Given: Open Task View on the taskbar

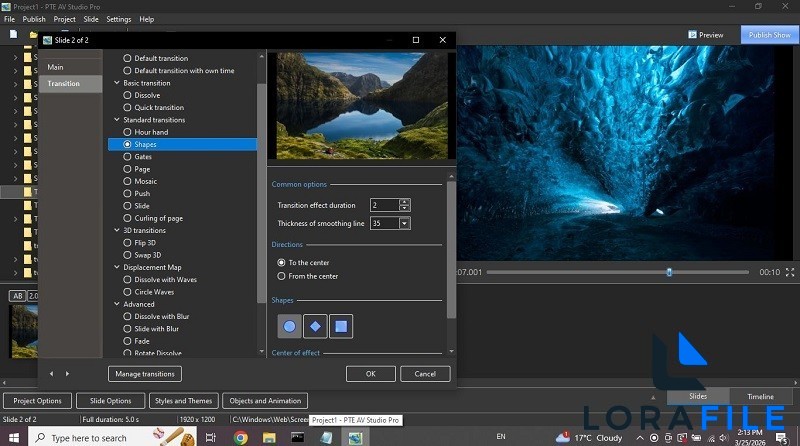Looking at the screenshot, I should (210, 438).
